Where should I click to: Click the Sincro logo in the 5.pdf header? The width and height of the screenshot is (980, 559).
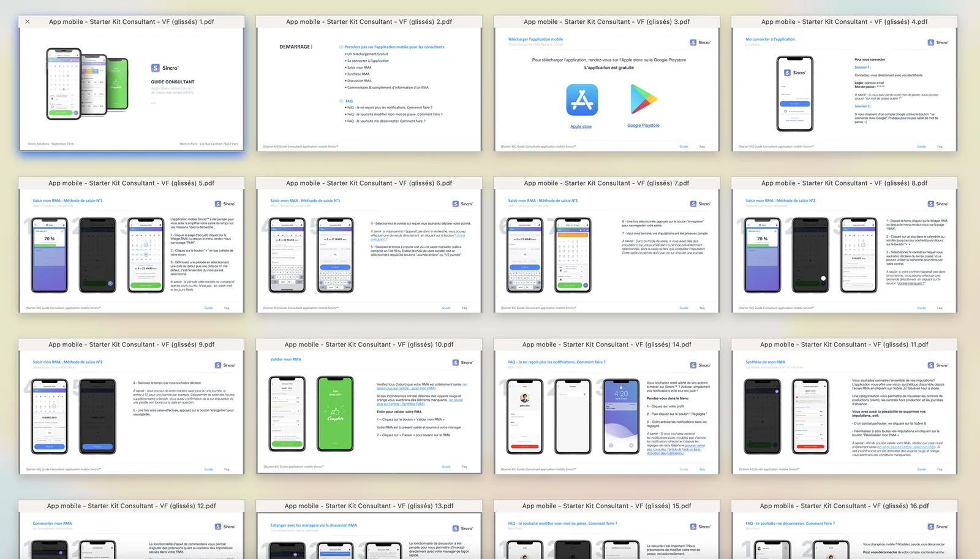pyautogui.click(x=225, y=203)
